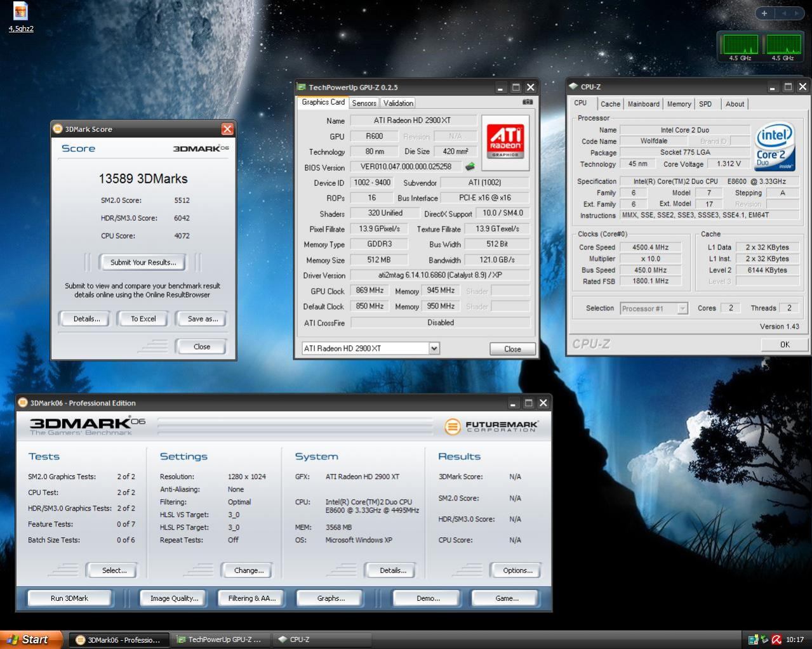Click OK button in CPU-Z

[x=785, y=344]
